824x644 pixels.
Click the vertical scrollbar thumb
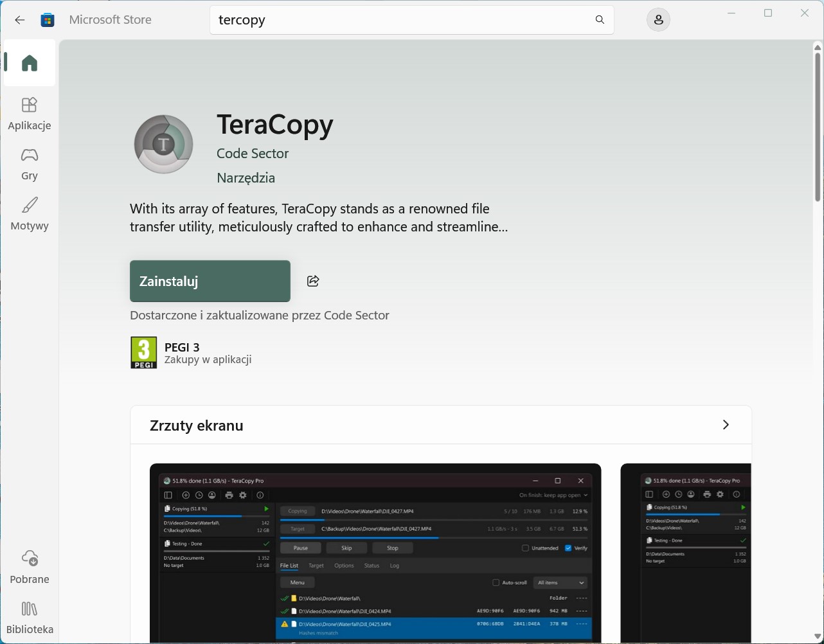click(818, 129)
